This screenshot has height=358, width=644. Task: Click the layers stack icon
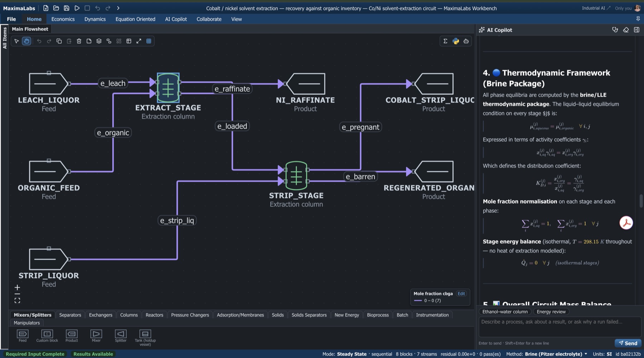coord(99,41)
